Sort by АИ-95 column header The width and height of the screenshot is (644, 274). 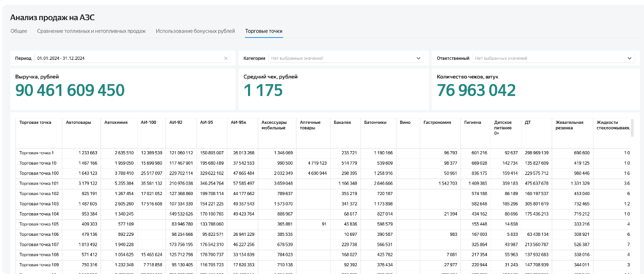(x=206, y=122)
